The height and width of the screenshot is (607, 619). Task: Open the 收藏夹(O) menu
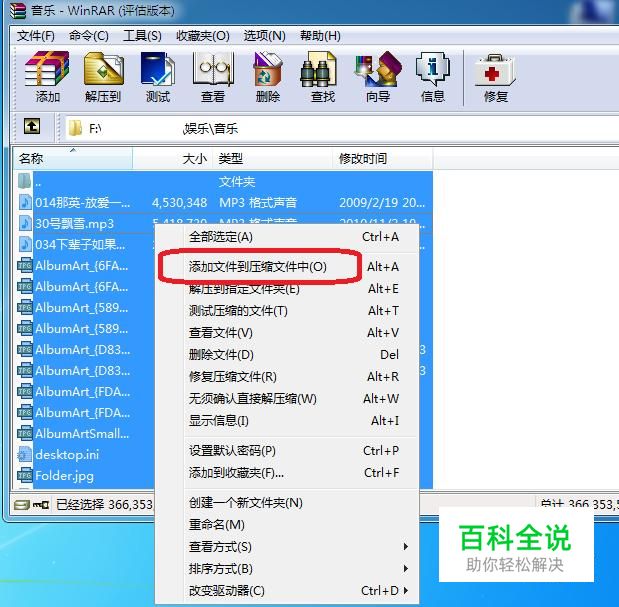click(x=203, y=36)
